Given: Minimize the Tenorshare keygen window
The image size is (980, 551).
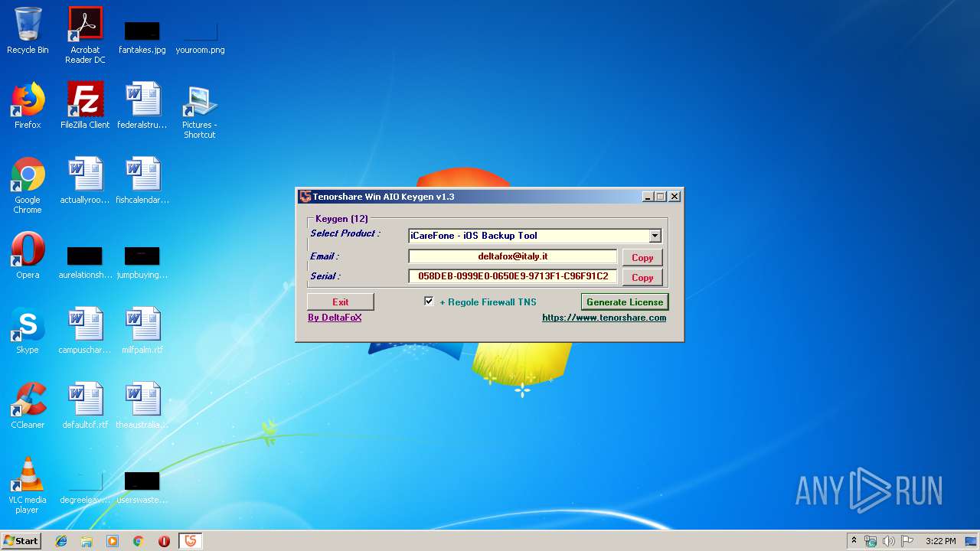Looking at the screenshot, I should point(648,197).
